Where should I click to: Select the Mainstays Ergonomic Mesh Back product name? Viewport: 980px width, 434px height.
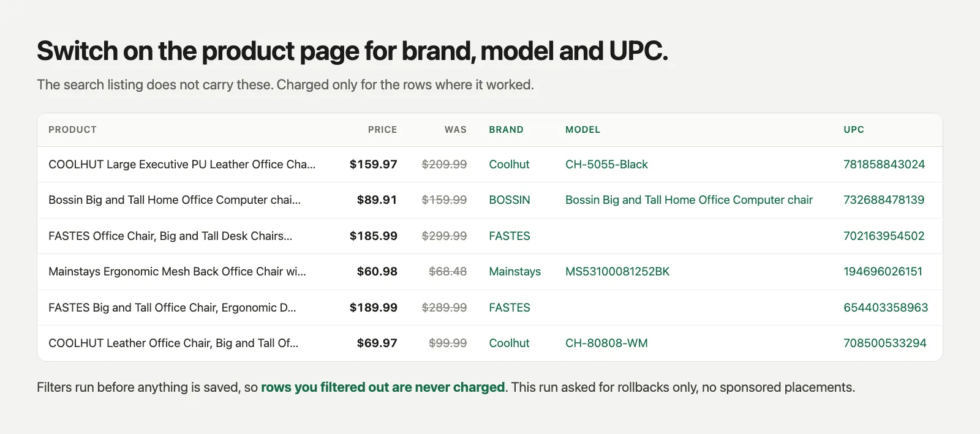click(177, 271)
